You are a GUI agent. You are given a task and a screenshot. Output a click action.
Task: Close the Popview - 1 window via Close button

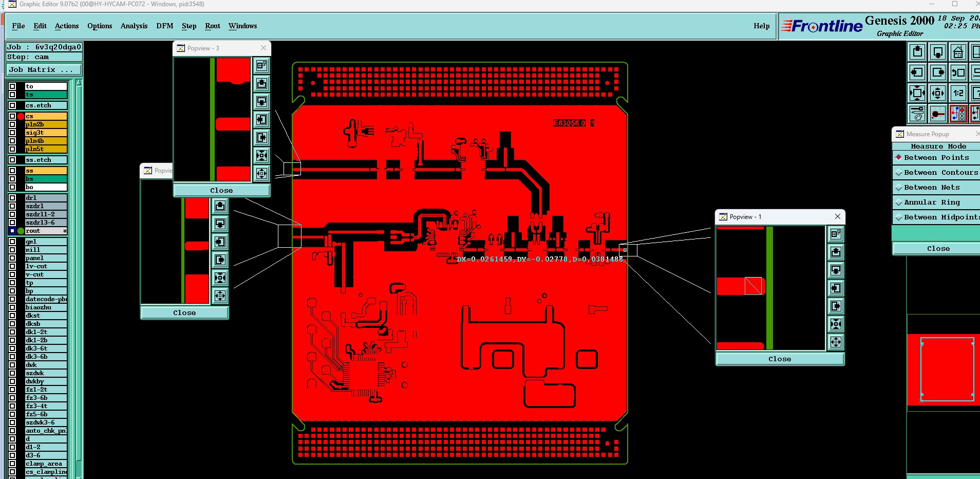click(780, 359)
